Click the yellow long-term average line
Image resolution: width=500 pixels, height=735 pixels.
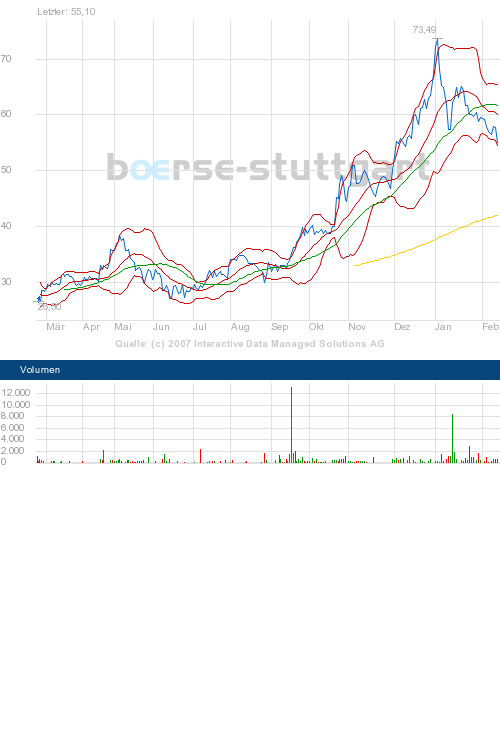pyautogui.click(x=426, y=241)
